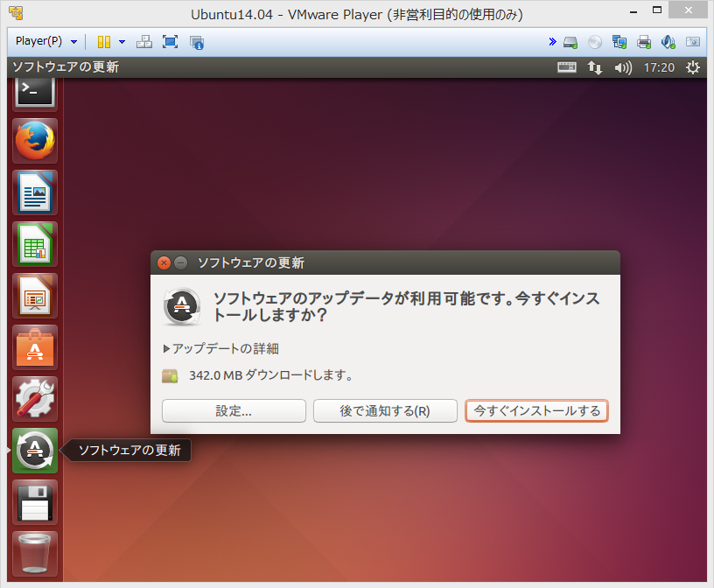The width and height of the screenshot is (714, 588).
Task: Pause the virtual machine
Action: tap(104, 42)
